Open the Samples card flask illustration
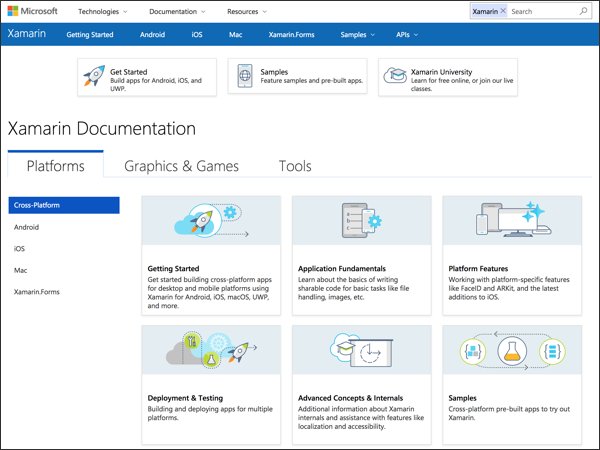Viewport: 600px width, 450px height. pyautogui.click(x=512, y=350)
